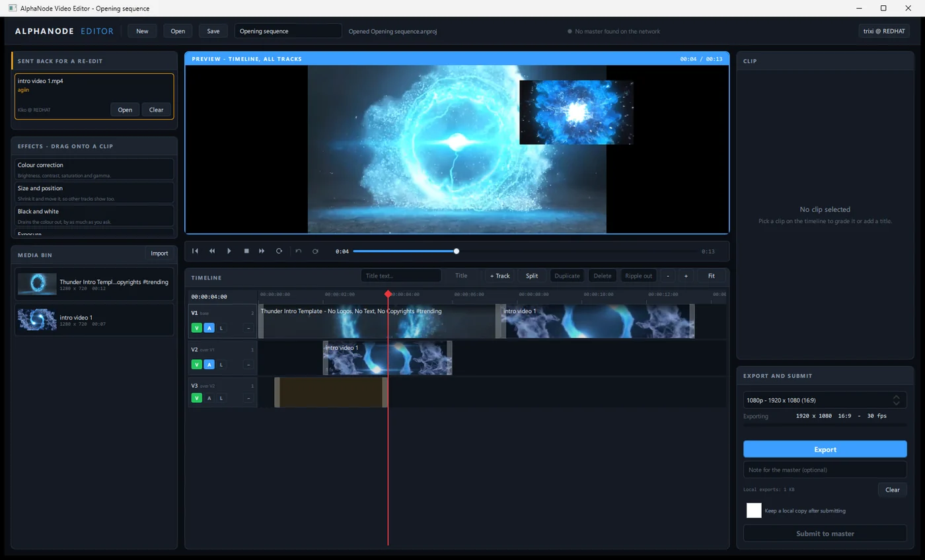Select intro video 1 clip on track V2
This screenshot has width=925, height=560.
click(x=387, y=358)
